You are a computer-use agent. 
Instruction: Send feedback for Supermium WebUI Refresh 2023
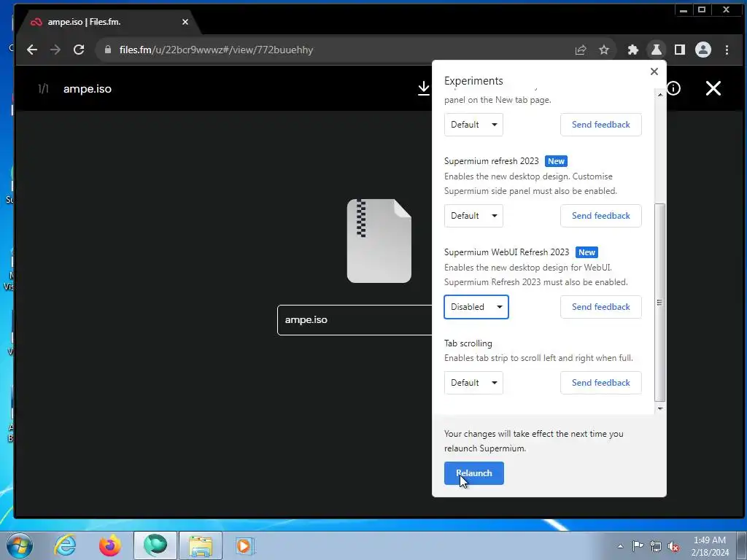pos(601,307)
